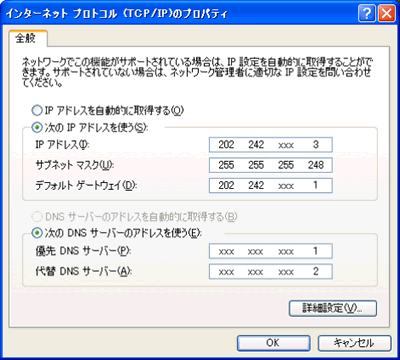Viewport: 400px width, 360px height.
Task: Focus first octet of IP address field
Action: 226,145
